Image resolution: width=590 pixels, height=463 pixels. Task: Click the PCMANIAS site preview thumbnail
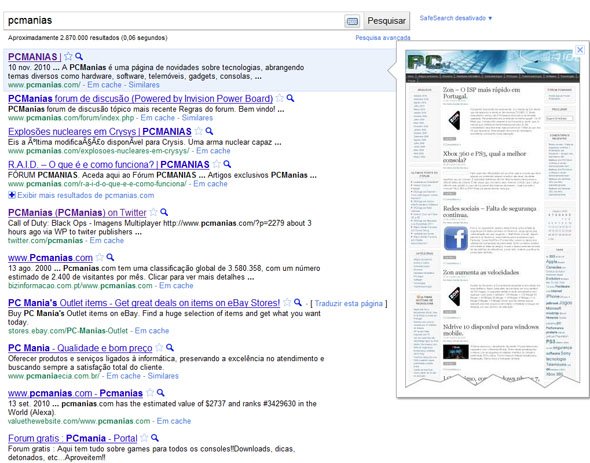tap(493, 218)
